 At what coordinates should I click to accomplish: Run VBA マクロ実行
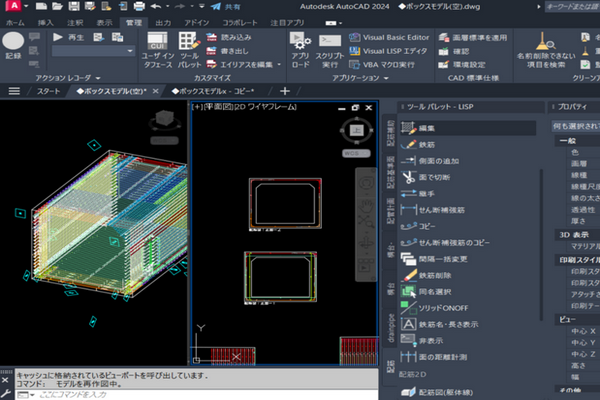[x=382, y=65]
